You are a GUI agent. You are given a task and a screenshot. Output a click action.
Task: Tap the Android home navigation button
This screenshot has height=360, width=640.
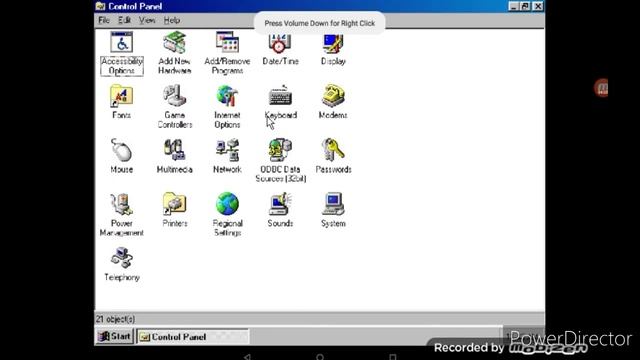tap(320, 357)
